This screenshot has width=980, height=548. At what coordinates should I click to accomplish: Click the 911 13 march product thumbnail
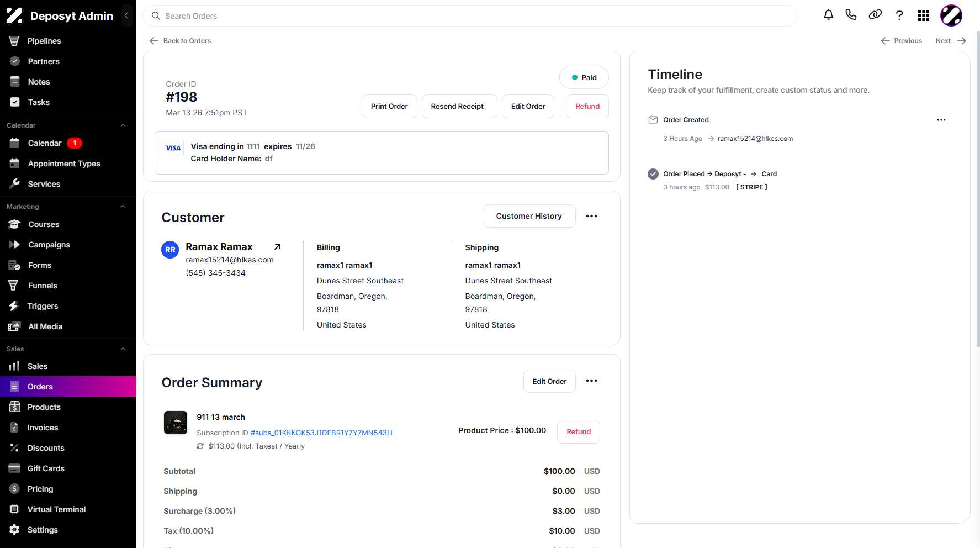click(176, 423)
